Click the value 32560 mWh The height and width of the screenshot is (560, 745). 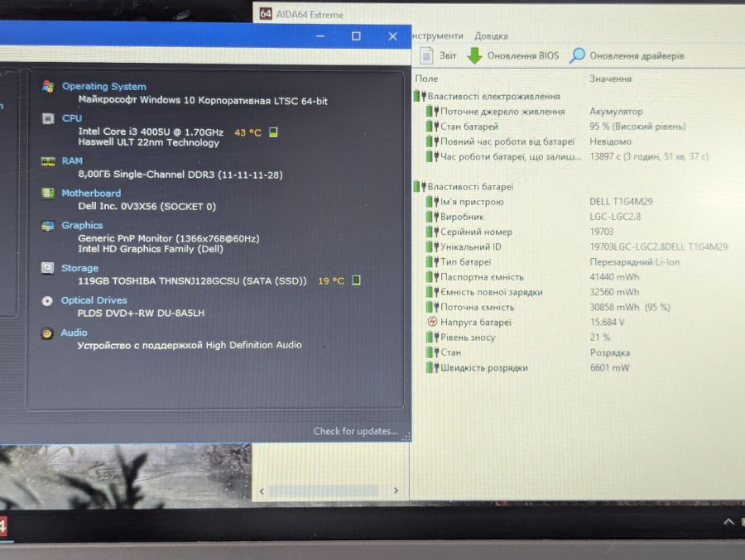614,292
